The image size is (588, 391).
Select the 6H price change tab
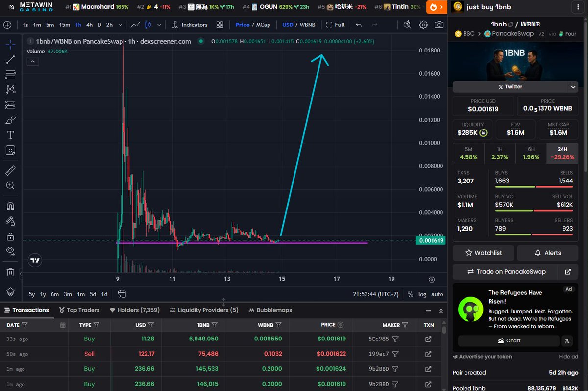click(x=530, y=153)
